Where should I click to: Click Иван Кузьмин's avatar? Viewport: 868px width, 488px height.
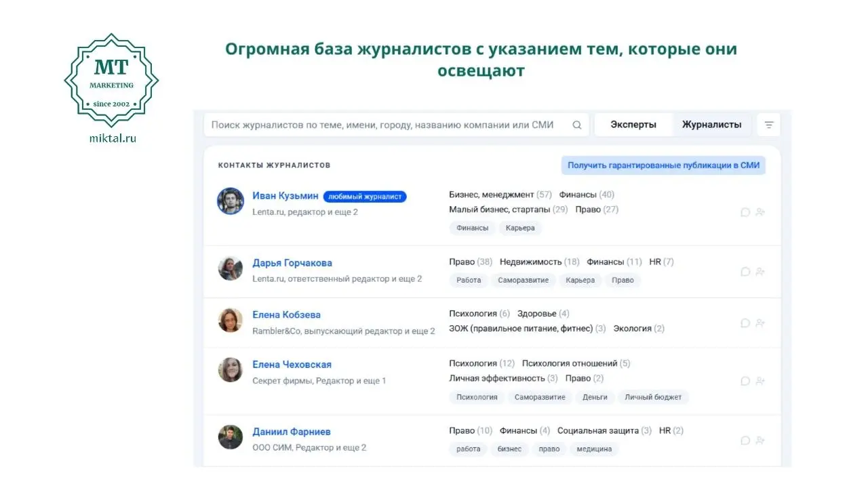tap(231, 201)
